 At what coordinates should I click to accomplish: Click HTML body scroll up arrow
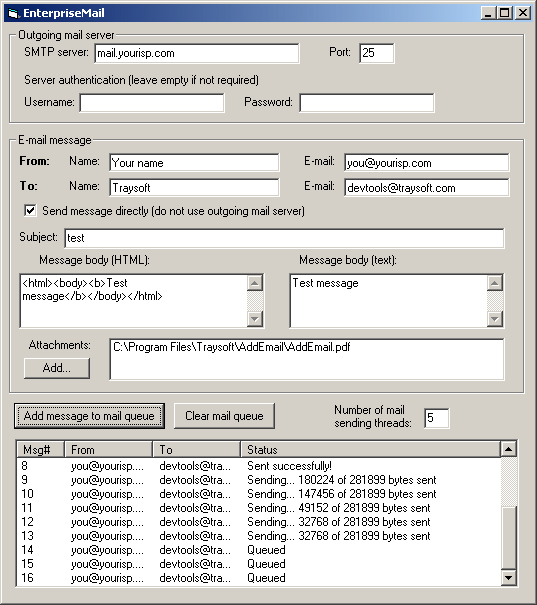255,283
